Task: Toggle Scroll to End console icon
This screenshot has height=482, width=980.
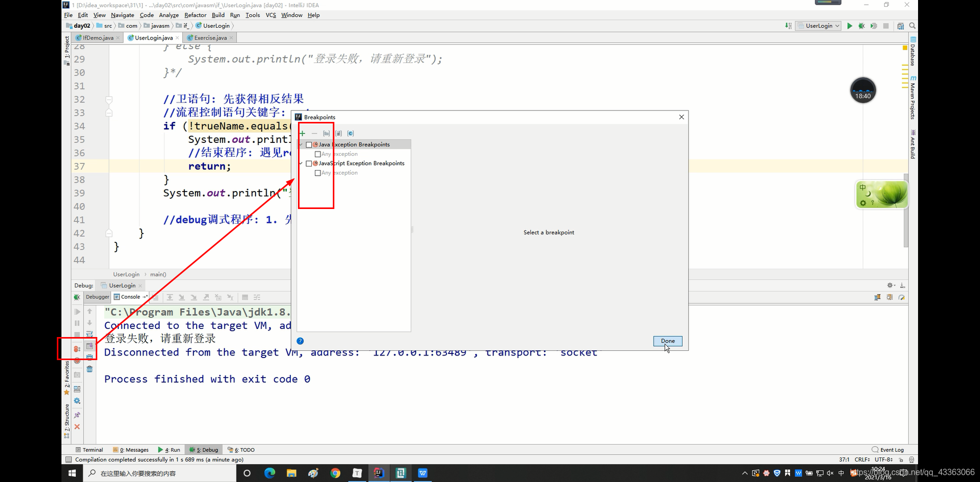Action: pyautogui.click(x=90, y=346)
